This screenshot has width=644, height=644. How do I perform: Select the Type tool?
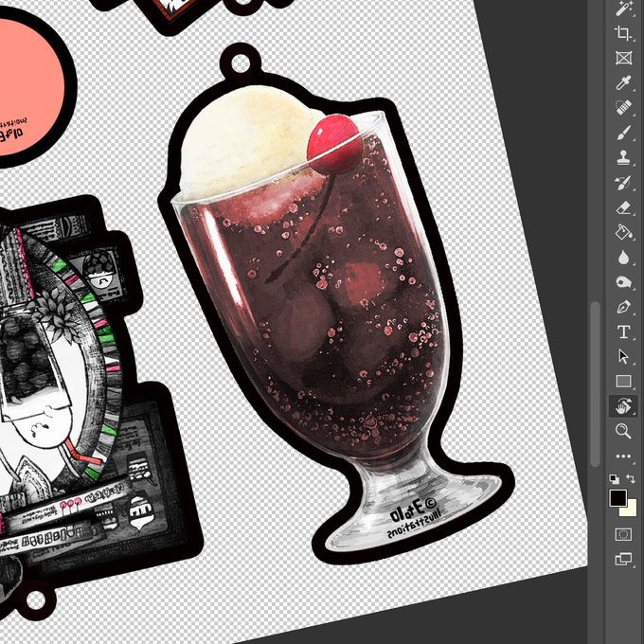pos(623,331)
